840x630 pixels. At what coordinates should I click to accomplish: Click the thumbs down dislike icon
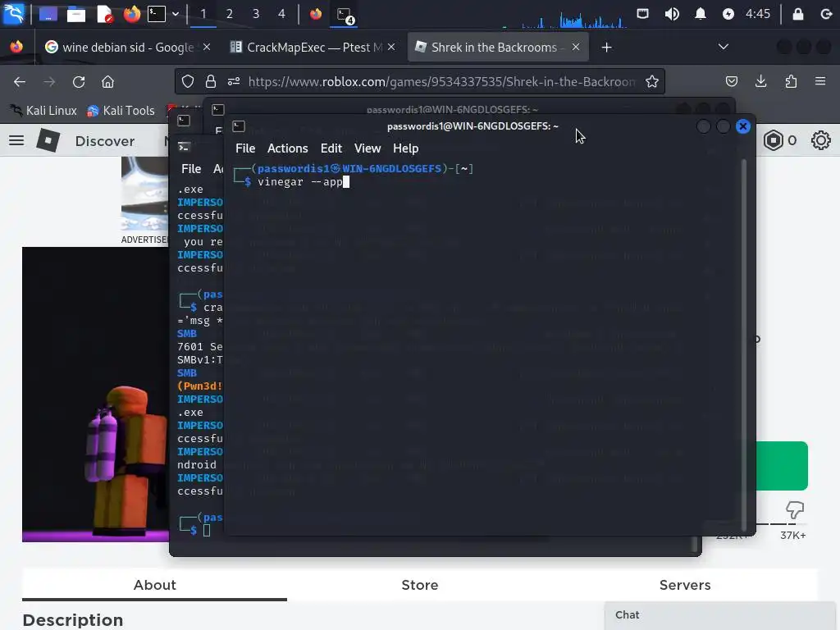tap(794, 510)
